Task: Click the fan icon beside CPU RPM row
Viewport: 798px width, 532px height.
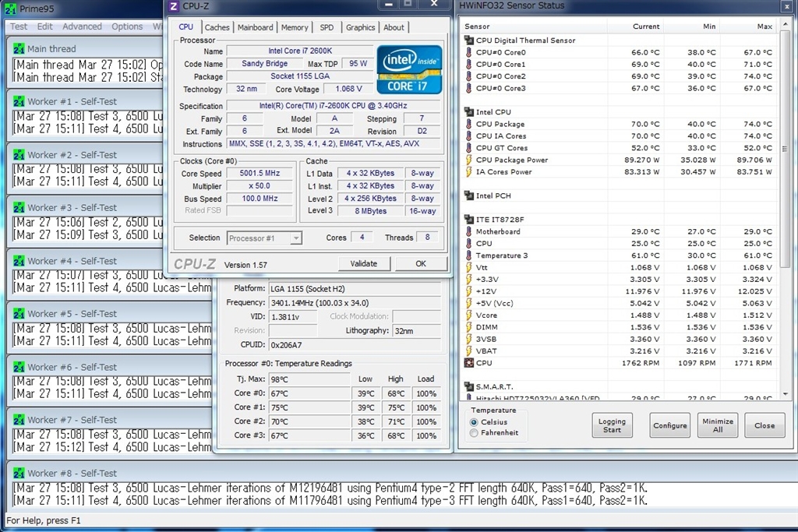Action: click(x=468, y=363)
